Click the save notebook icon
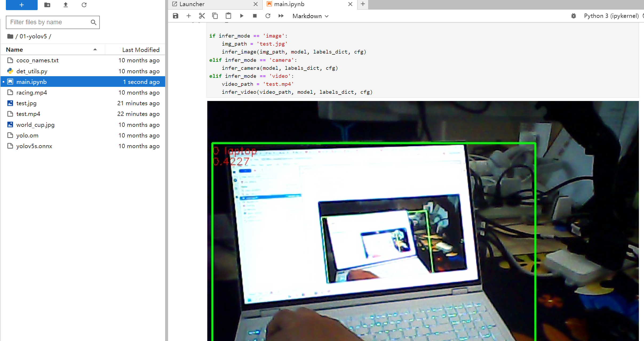The height and width of the screenshot is (341, 644). [x=175, y=16]
